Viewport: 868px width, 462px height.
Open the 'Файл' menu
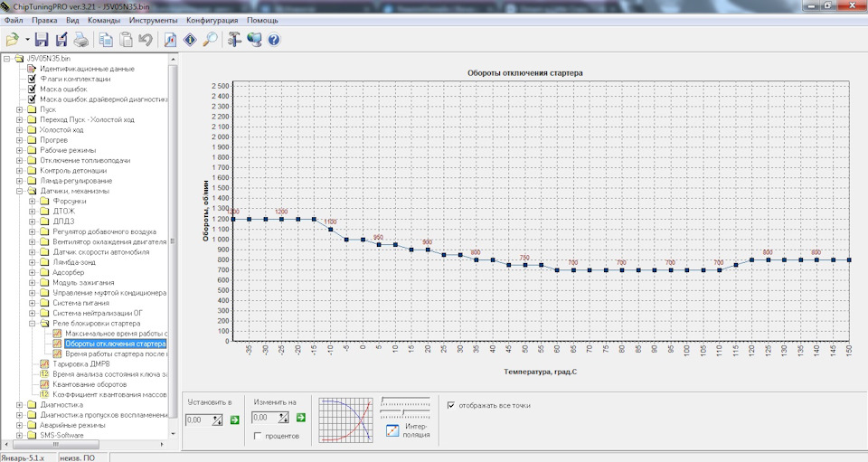click(x=14, y=21)
